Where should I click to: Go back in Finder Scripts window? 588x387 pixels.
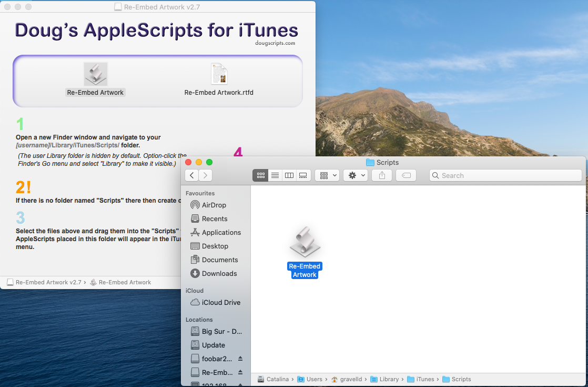coord(191,175)
